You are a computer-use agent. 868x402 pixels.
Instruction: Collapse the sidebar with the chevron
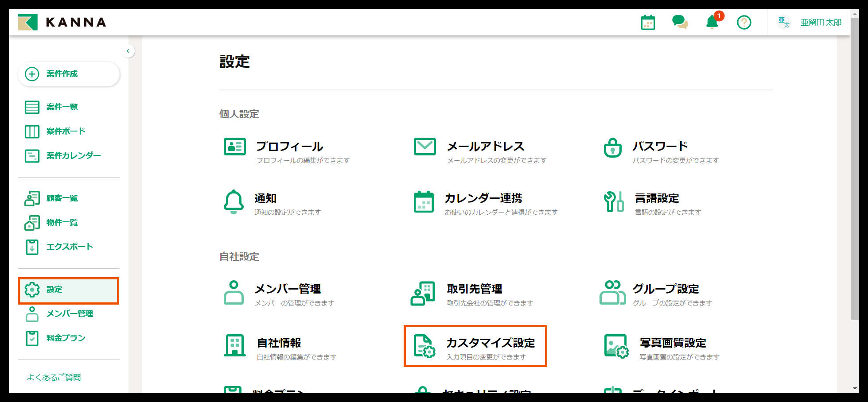pyautogui.click(x=128, y=51)
